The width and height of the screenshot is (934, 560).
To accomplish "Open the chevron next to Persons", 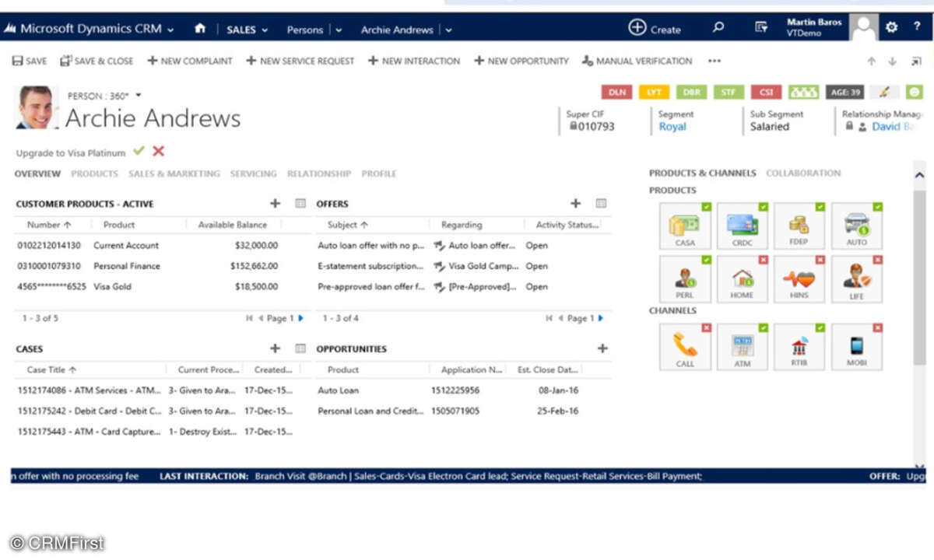I will (339, 30).
